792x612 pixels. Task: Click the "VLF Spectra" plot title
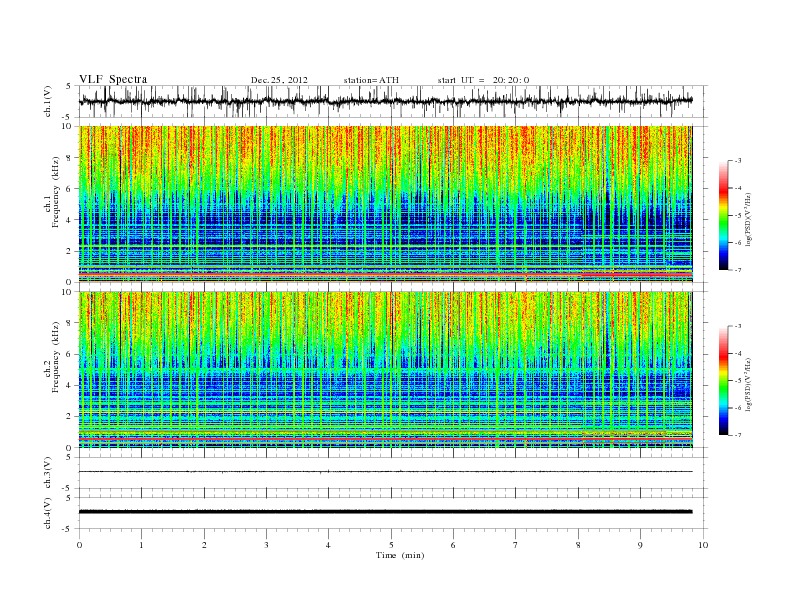point(113,79)
